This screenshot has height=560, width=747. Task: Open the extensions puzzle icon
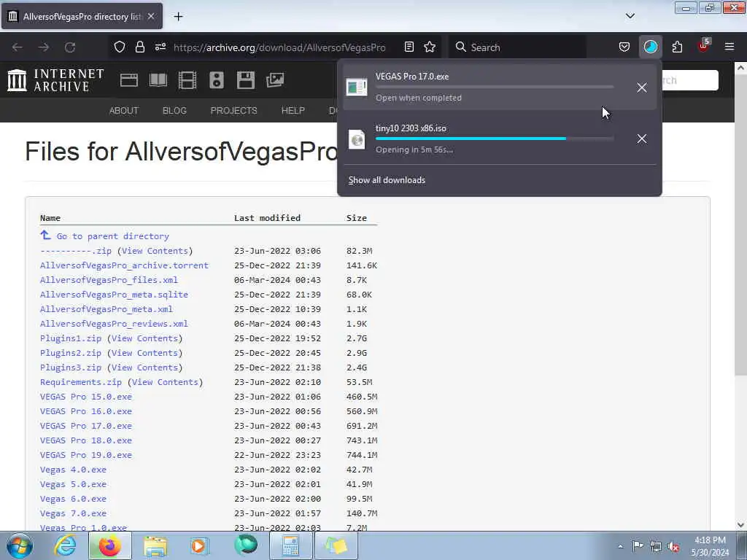pyautogui.click(x=677, y=47)
